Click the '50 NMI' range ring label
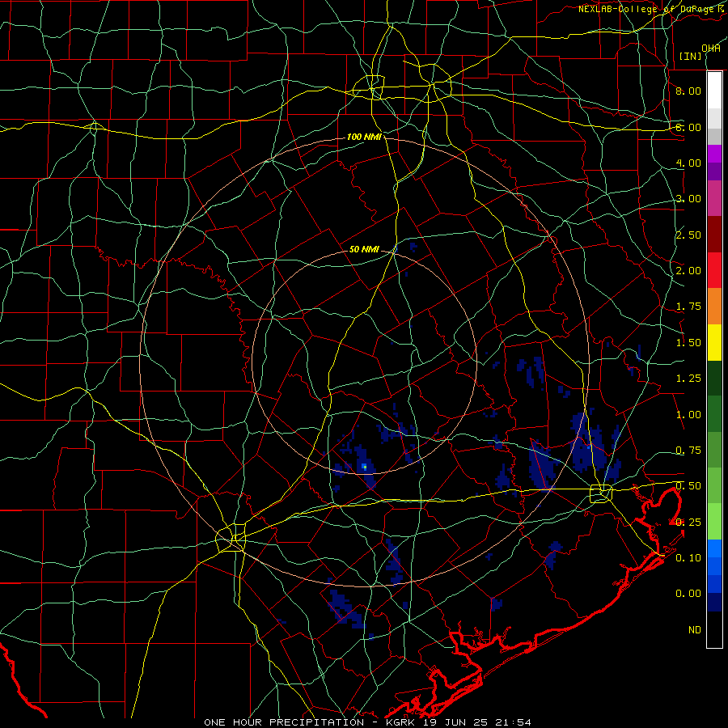The height and width of the screenshot is (728, 728). pyautogui.click(x=365, y=249)
